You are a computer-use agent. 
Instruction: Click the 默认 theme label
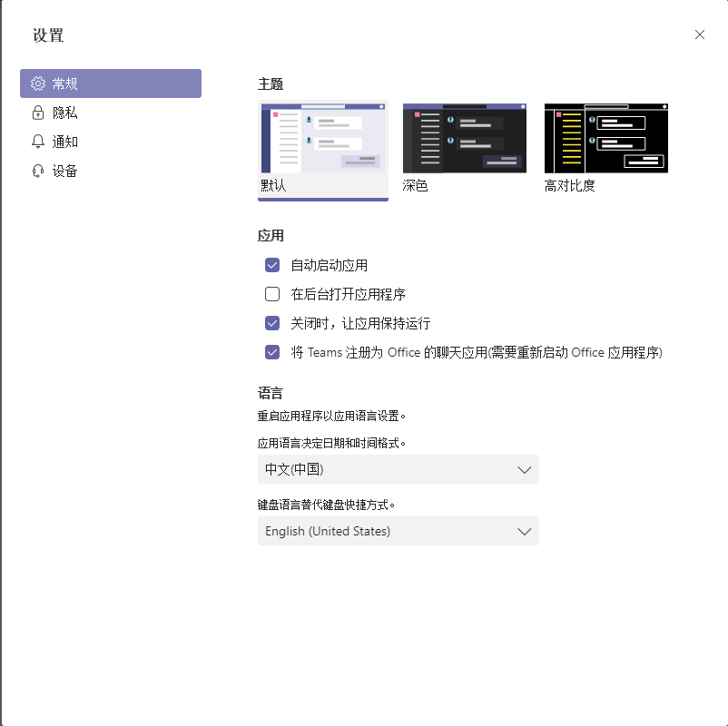[273, 186]
